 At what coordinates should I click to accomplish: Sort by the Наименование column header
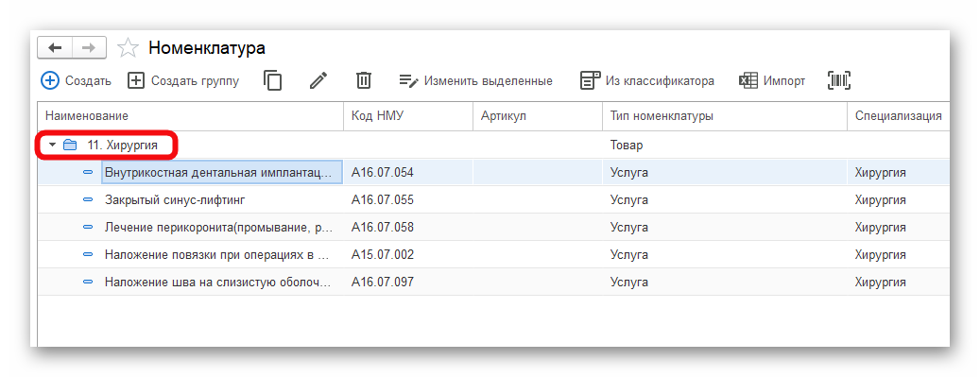[x=191, y=116]
